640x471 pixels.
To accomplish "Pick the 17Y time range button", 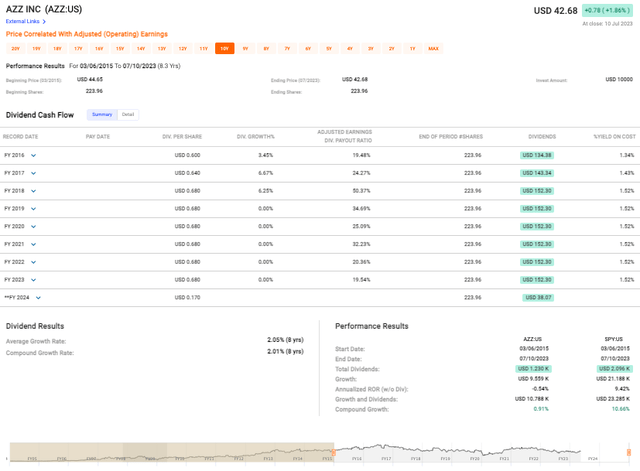I will pyautogui.click(x=78, y=49).
